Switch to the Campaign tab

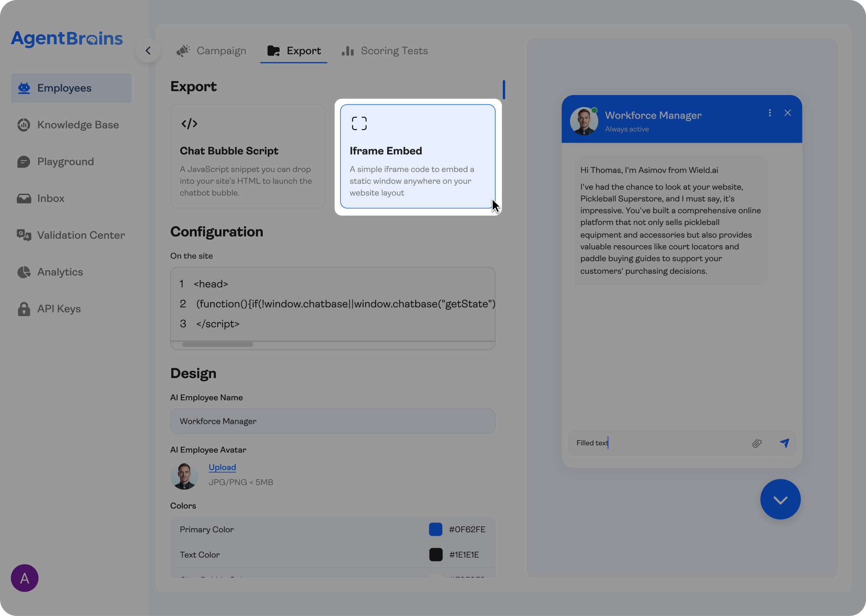[x=211, y=51]
